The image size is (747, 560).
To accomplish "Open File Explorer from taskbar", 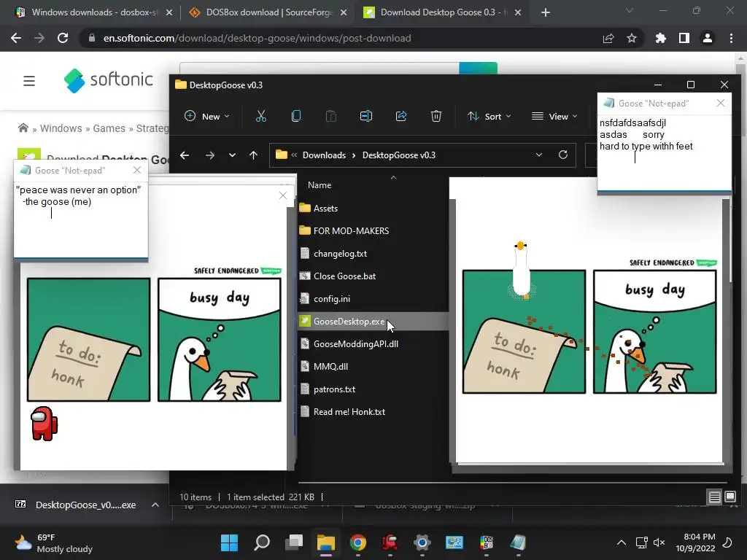I will [x=326, y=542].
